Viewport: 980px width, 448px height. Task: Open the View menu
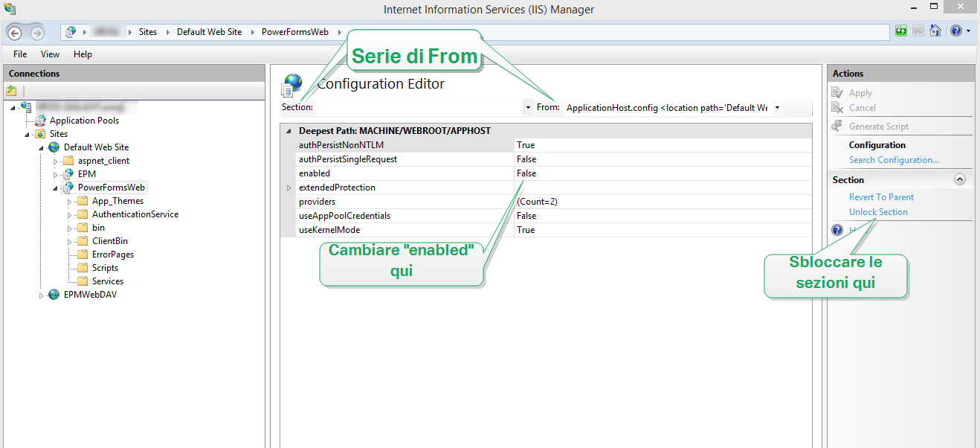point(51,54)
